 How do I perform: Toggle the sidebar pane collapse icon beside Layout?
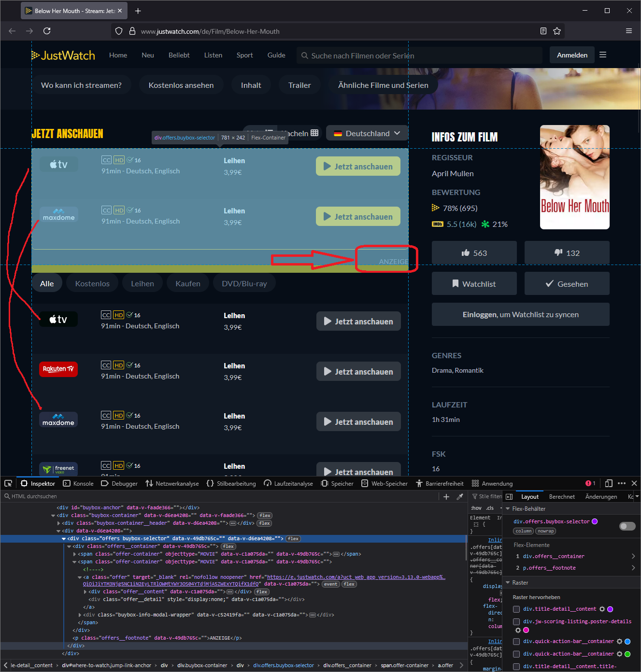509,496
